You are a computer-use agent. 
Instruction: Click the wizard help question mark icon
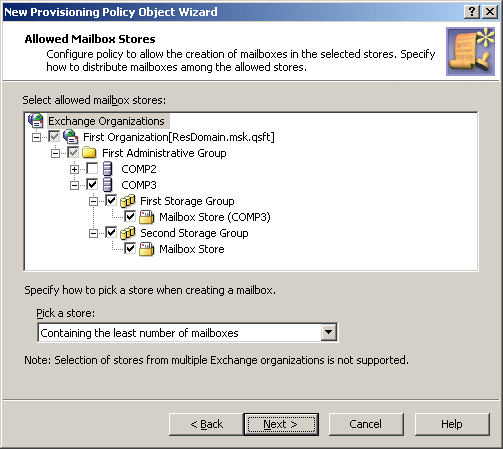coord(472,12)
